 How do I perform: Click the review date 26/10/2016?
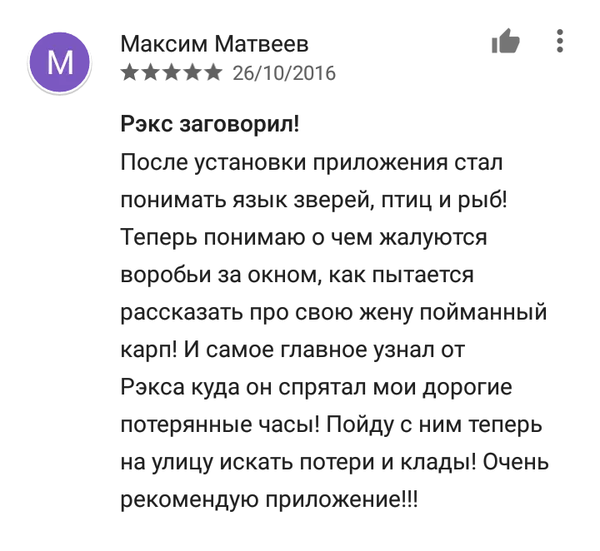point(283,73)
